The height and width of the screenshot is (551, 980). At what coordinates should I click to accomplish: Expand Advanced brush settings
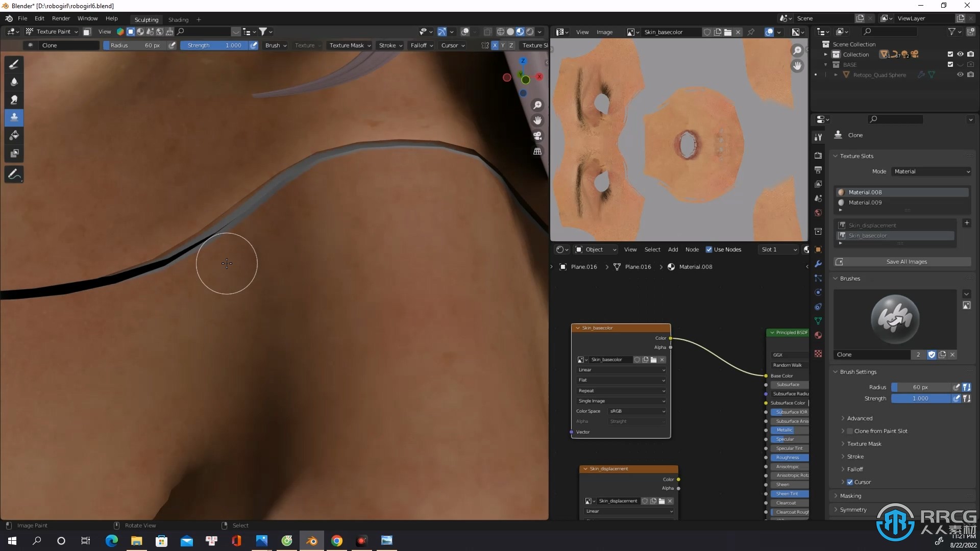(x=860, y=418)
